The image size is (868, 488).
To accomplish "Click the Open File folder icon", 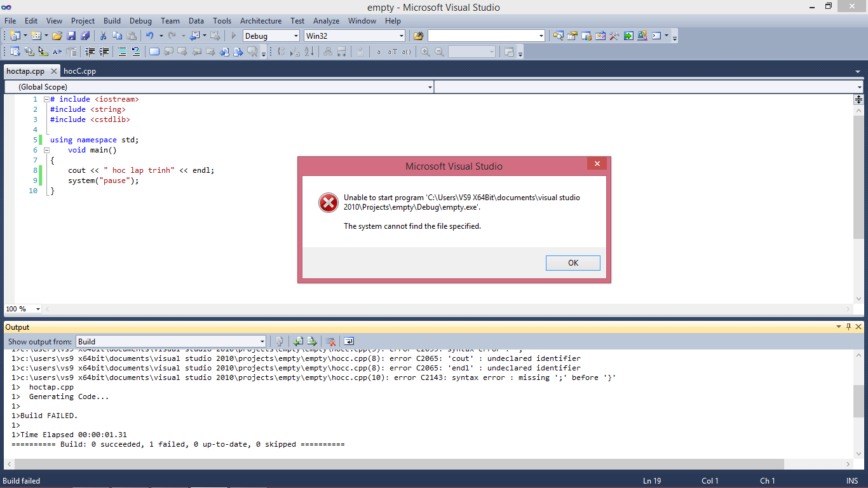I will coord(57,36).
